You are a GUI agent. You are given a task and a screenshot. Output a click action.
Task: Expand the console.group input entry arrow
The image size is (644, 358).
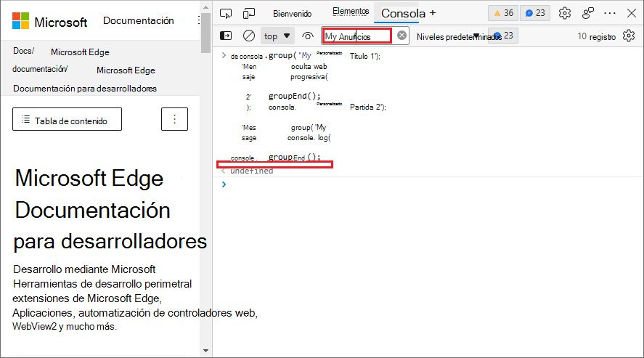coord(224,55)
